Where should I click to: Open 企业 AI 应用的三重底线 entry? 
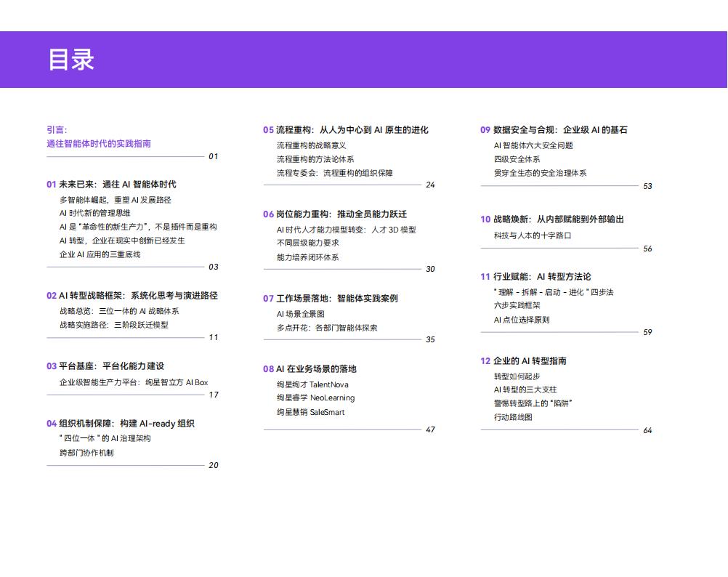coord(100,254)
